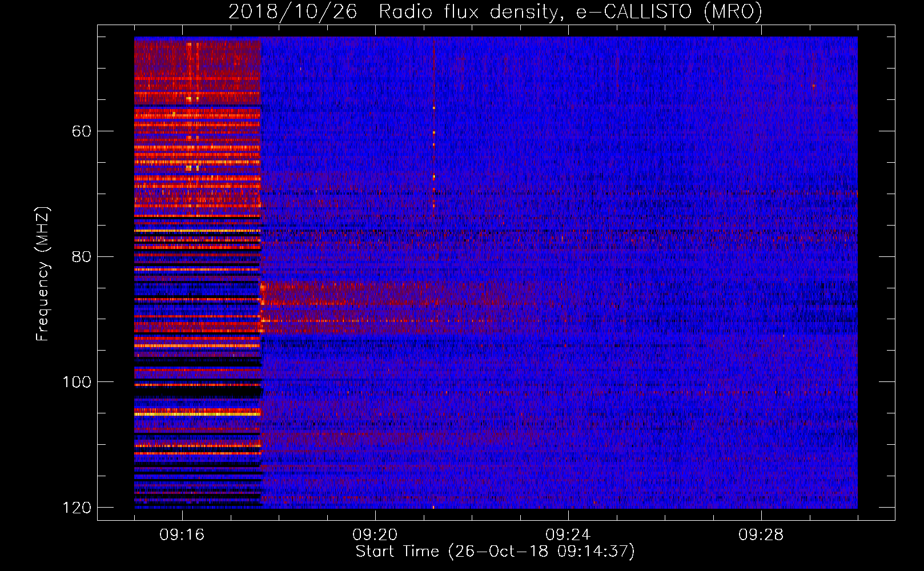924x571 pixels.
Task: Click the 'Frequency (MHZ)' axis label
Action: coord(43,274)
